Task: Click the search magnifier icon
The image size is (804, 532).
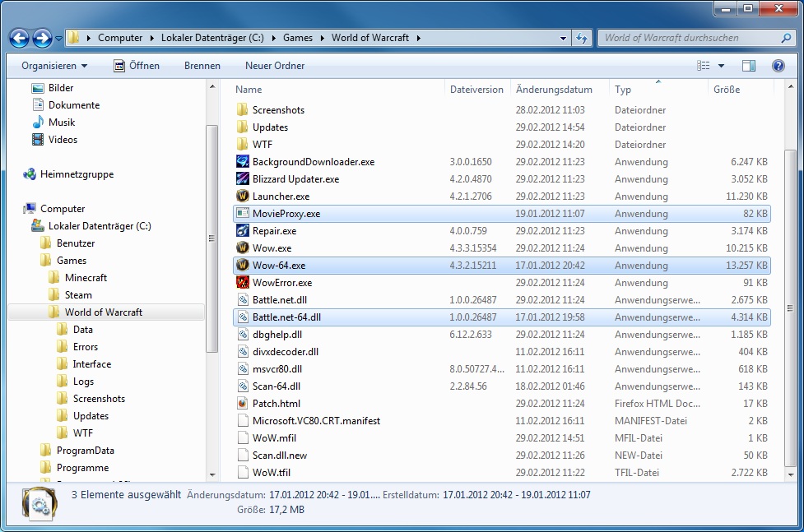Action: [786, 38]
